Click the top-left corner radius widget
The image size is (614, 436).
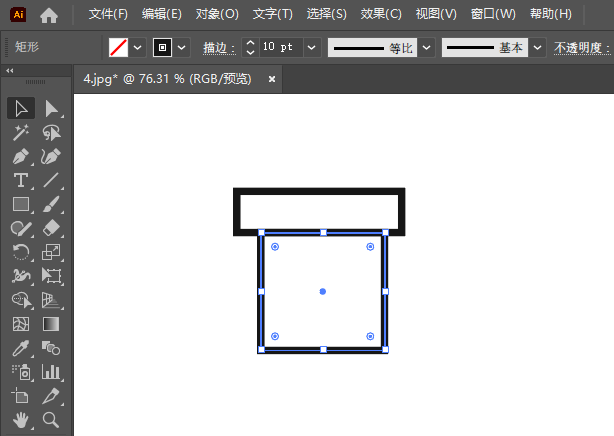(275, 246)
